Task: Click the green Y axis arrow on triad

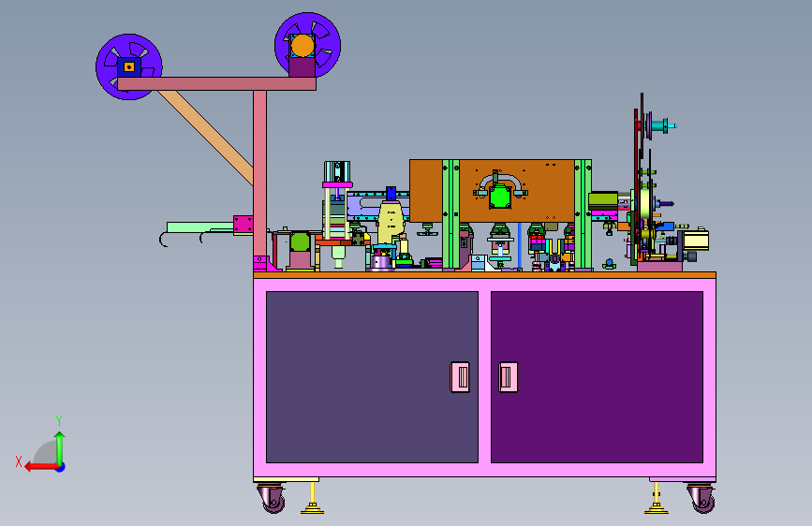Action: [60, 447]
